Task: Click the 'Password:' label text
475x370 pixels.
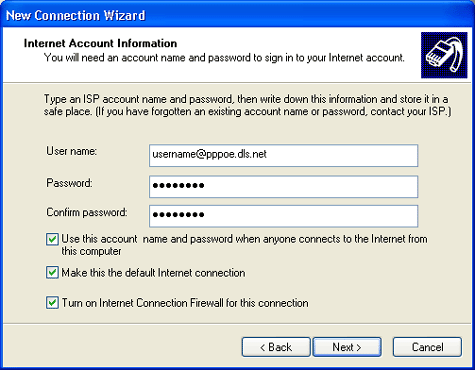Action: 69,183
